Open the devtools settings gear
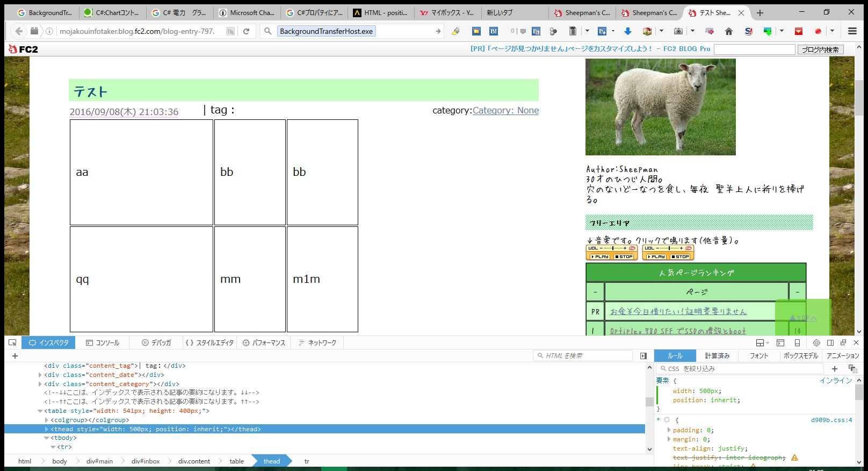 pos(816,343)
